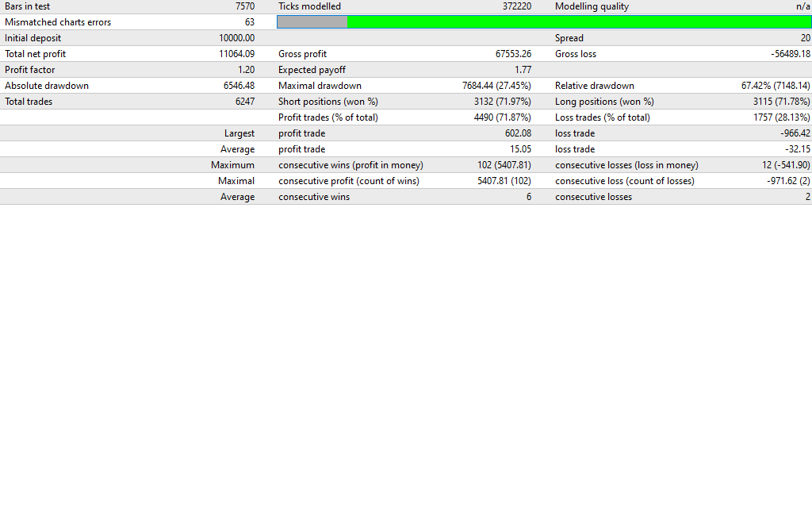Click the Profit factor label

tap(30, 70)
